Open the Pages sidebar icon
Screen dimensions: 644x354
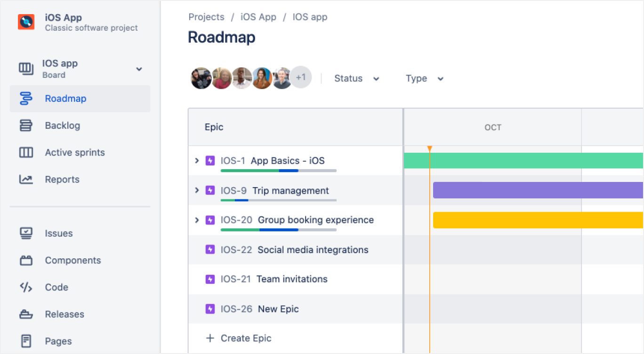(26, 341)
